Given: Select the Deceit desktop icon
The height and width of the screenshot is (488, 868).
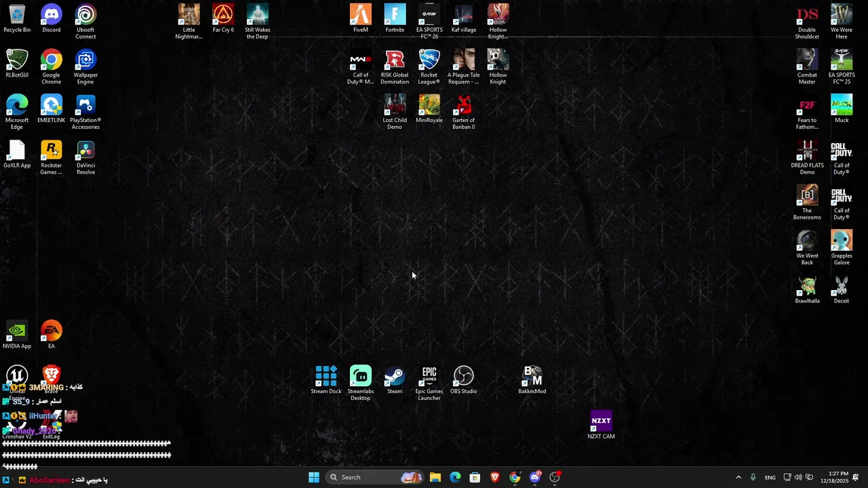Looking at the screenshot, I should point(842,290).
